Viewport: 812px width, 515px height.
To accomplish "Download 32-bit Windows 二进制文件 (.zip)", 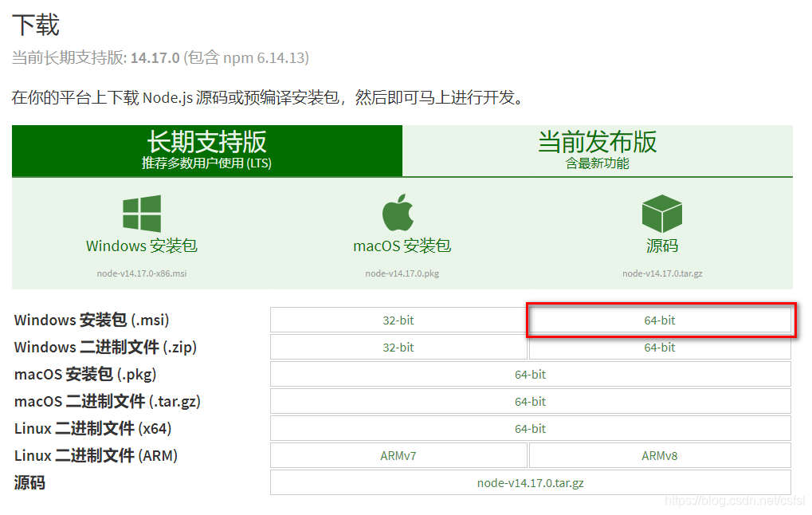I will click(398, 347).
